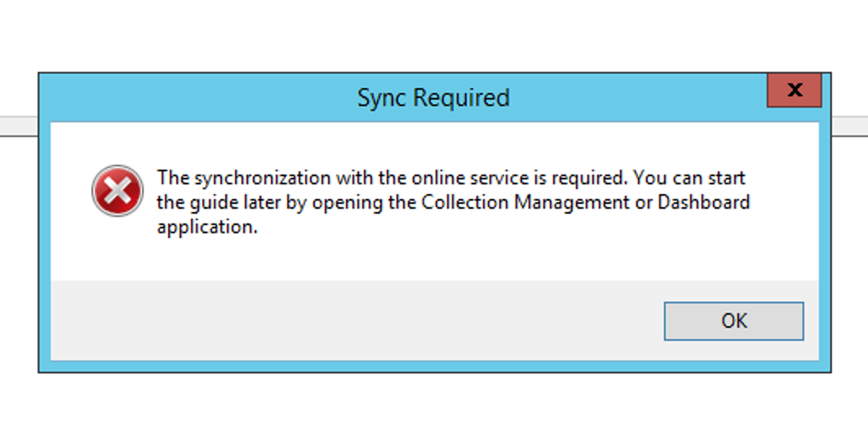Screen dimensions: 868x429
Task: Click the gray bar behind the dialog's right side
Action: (850, 126)
